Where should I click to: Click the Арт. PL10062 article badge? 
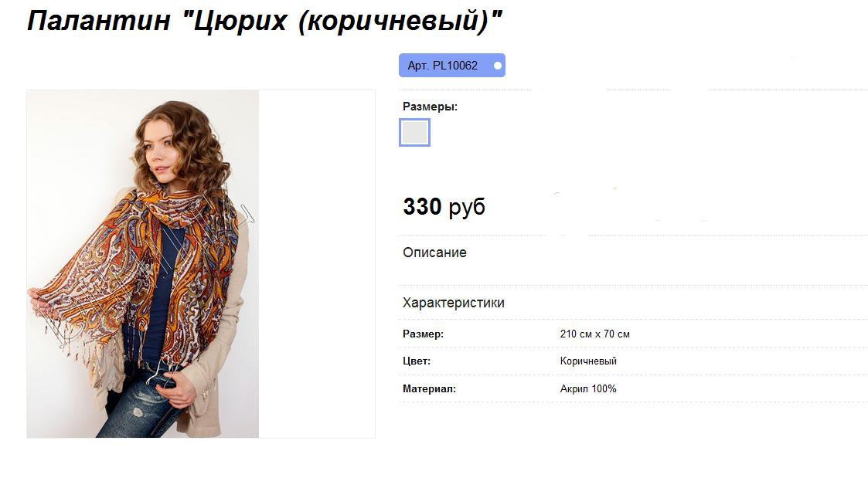[x=451, y=66]
